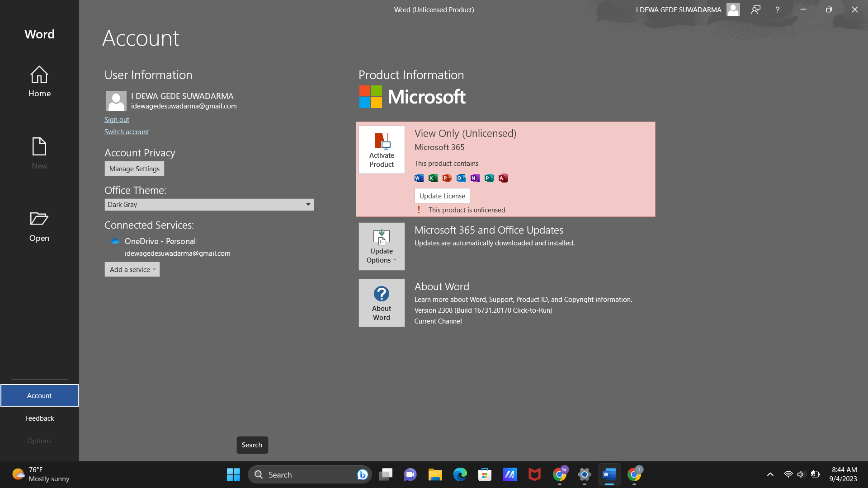
Task: Open Microsoft Edge from the taskbar
Action: click(x=460, y=474)
